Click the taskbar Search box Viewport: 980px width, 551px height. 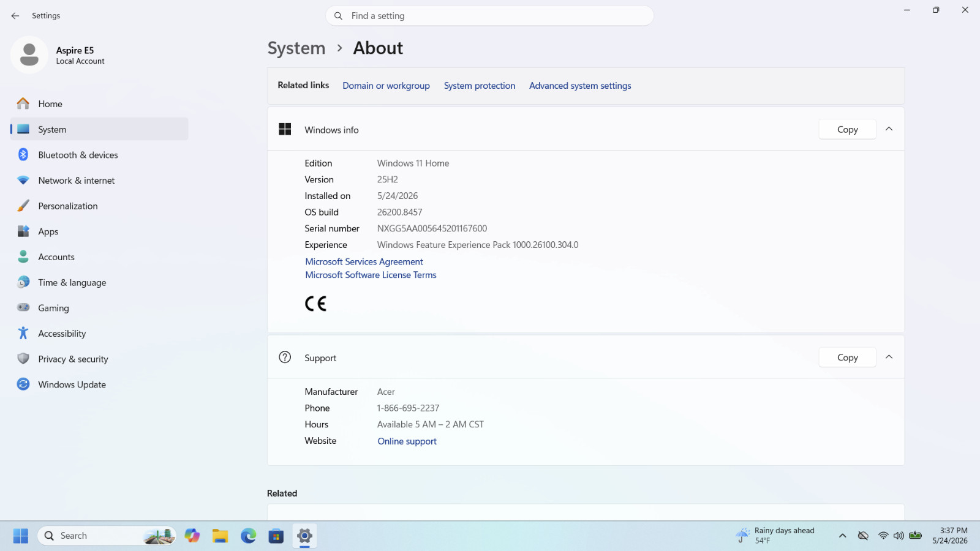[107, 536]
